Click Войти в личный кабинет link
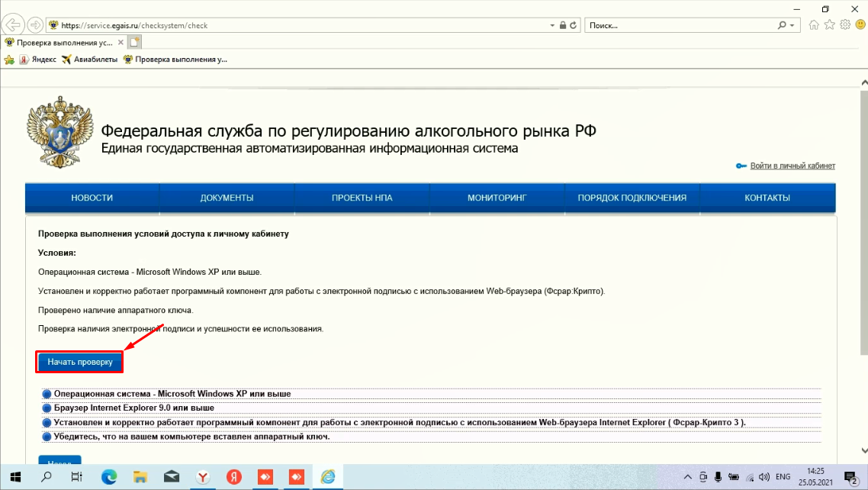This screenshot has width=868, height=490. pyautogui.click(x=792, y=166)
